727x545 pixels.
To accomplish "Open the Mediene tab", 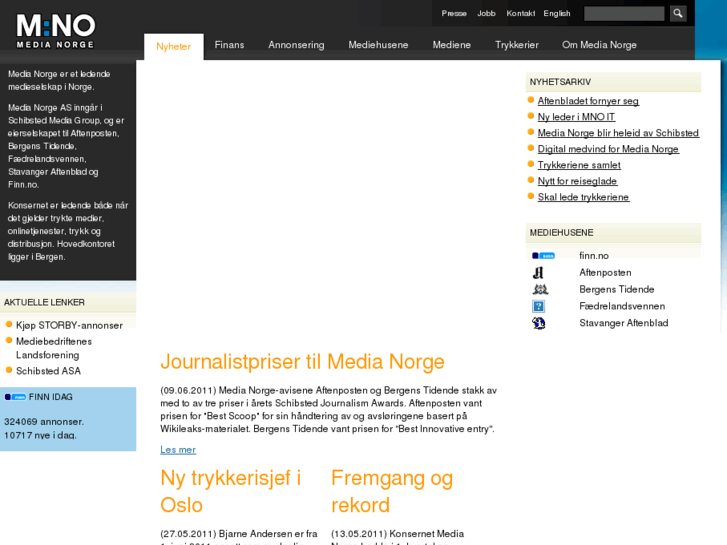I will [452, 45].
